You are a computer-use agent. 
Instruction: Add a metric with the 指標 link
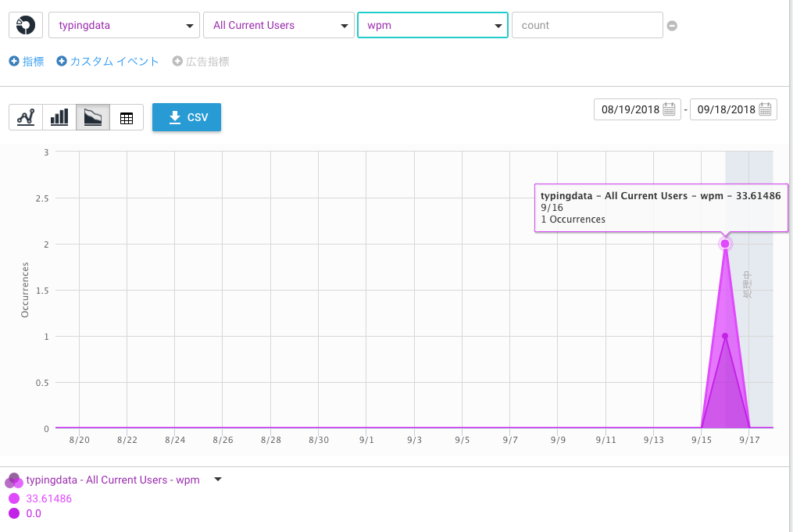(27, 61)
